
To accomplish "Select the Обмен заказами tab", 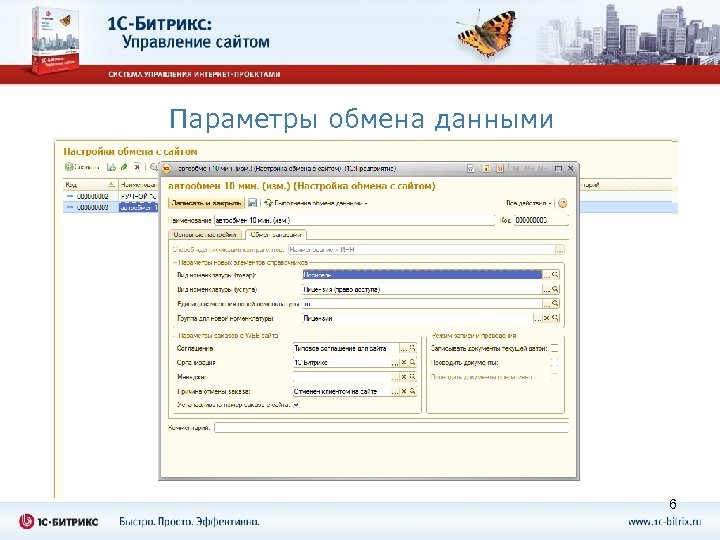I will (276, 235).
